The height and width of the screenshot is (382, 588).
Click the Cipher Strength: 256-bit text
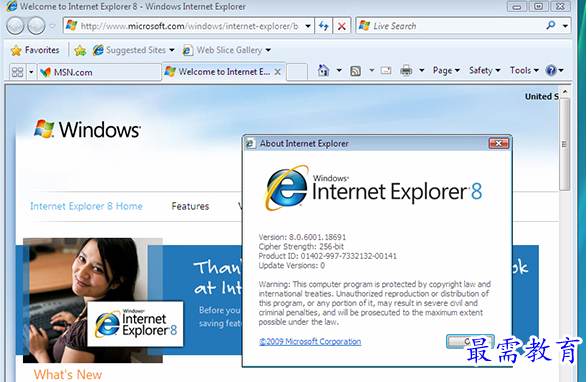point(301,246)
